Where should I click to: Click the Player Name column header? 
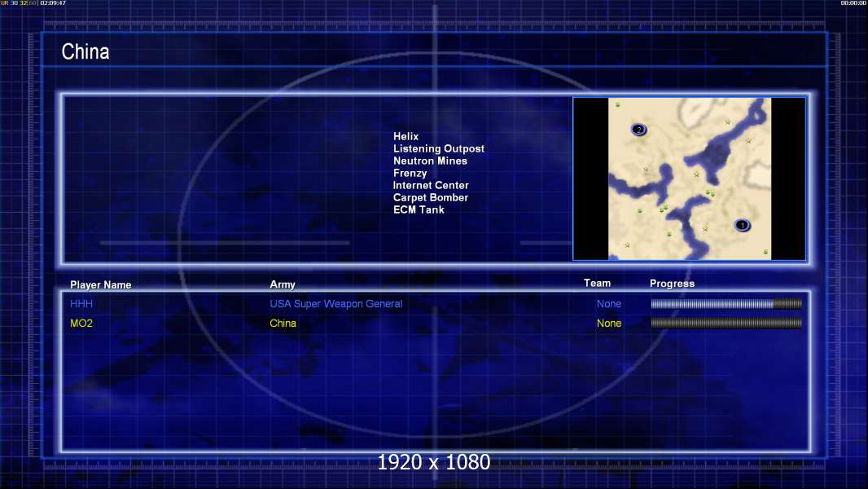click(101, 284)
